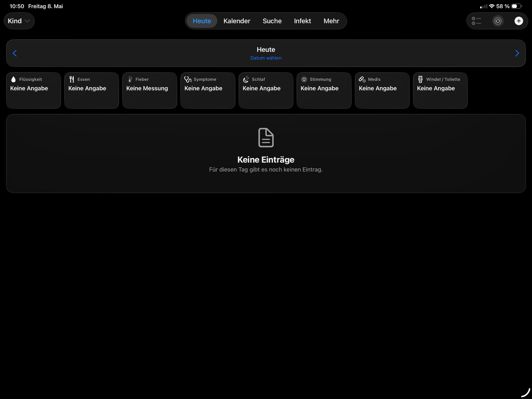Tap the Flüssigkeit droplet icon
This screenshot has width=532, height=399.
point(13,79)
